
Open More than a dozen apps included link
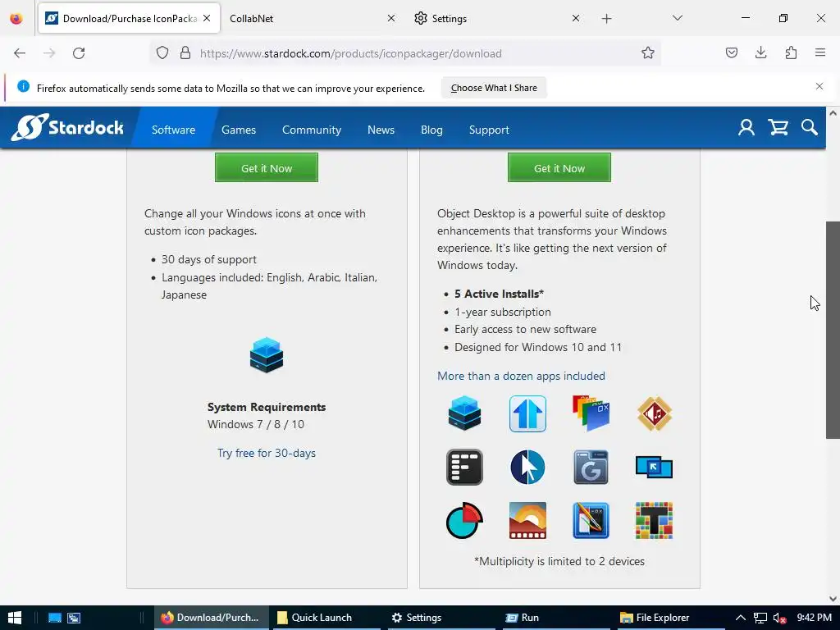point(521,376)
